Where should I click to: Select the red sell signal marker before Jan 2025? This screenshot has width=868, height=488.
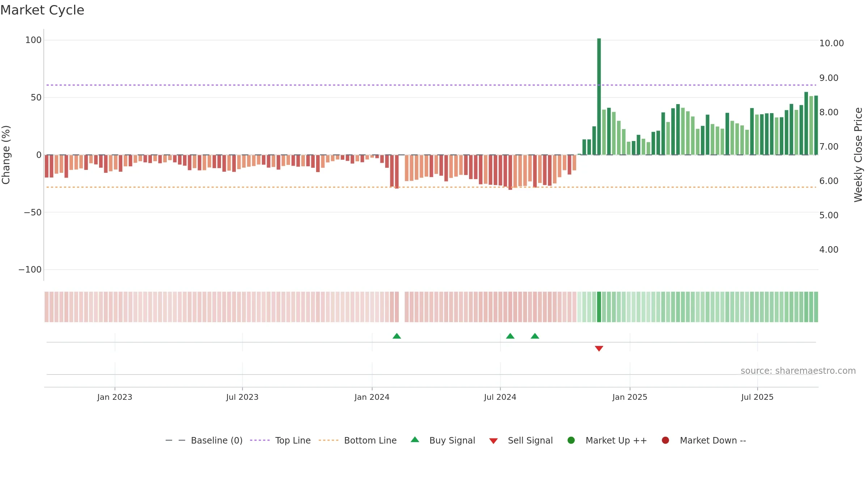[599, 348]
